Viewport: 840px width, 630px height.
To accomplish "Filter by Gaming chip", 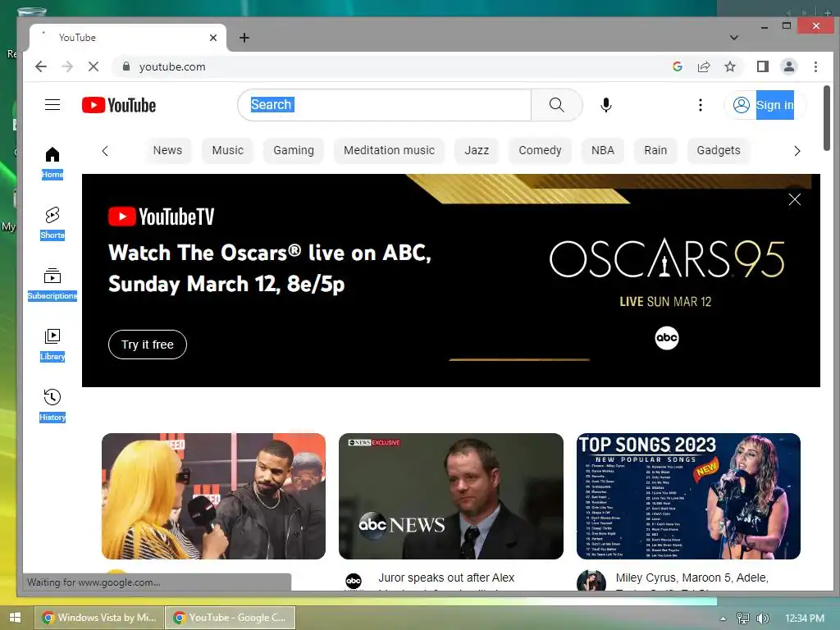I will point(294,151).
